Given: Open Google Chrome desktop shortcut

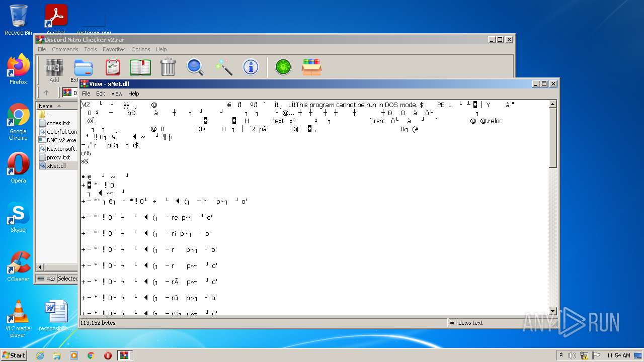Looking at the screenshot, I should point(18,122).
